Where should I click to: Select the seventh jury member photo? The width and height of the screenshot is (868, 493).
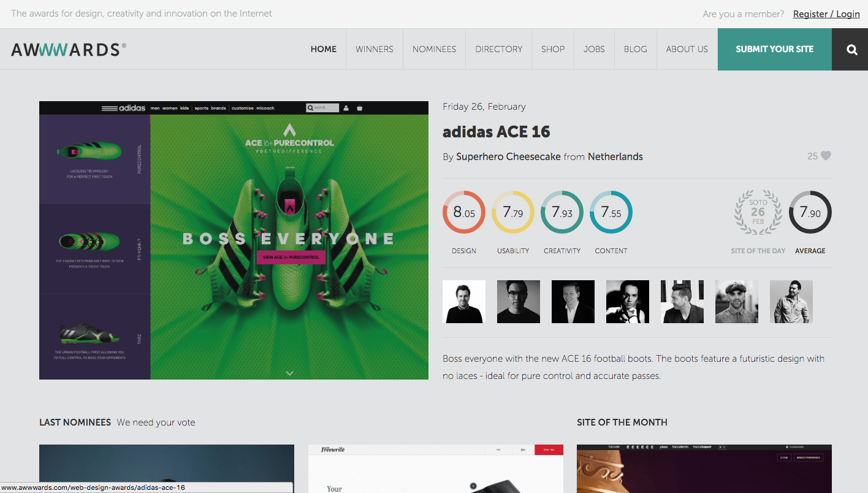pyautogui.click(x=791, y=302)
